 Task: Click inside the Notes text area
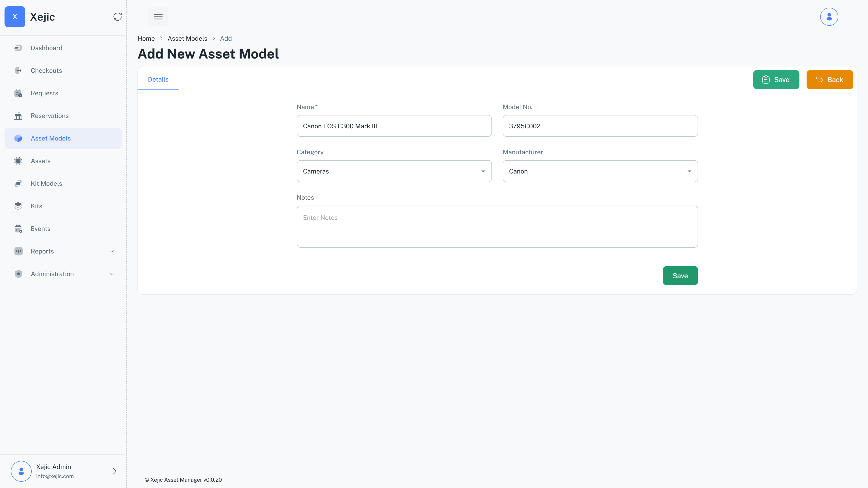497,226
